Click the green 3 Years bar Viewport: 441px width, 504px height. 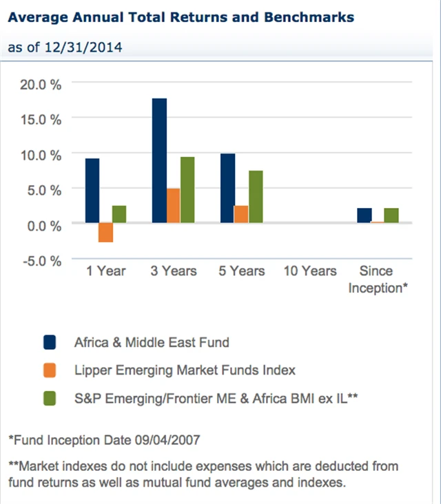187,190
